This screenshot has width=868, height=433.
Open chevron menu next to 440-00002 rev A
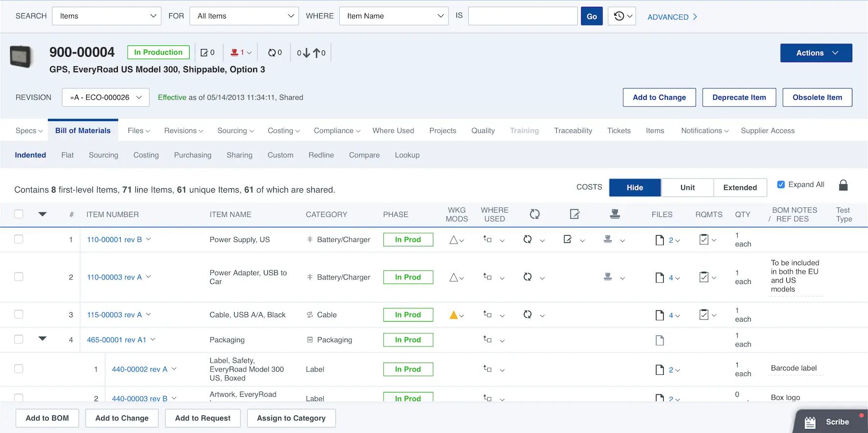pos(174,369)
